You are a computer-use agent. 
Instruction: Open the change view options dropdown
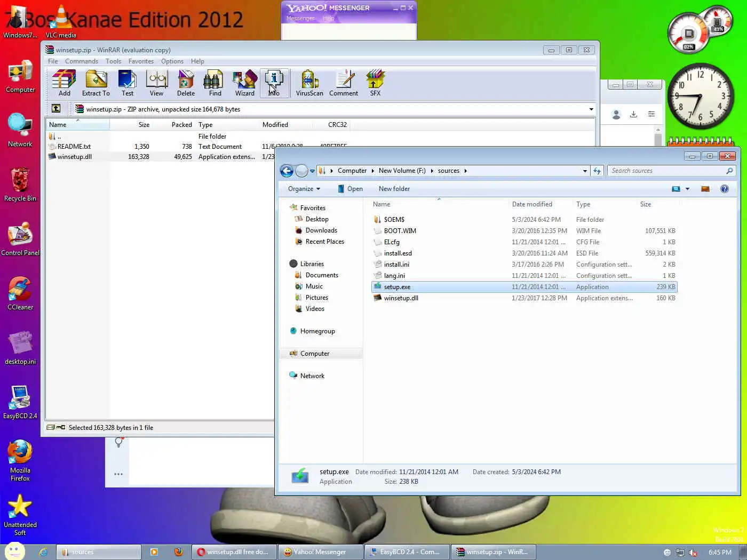coord(687,189)
